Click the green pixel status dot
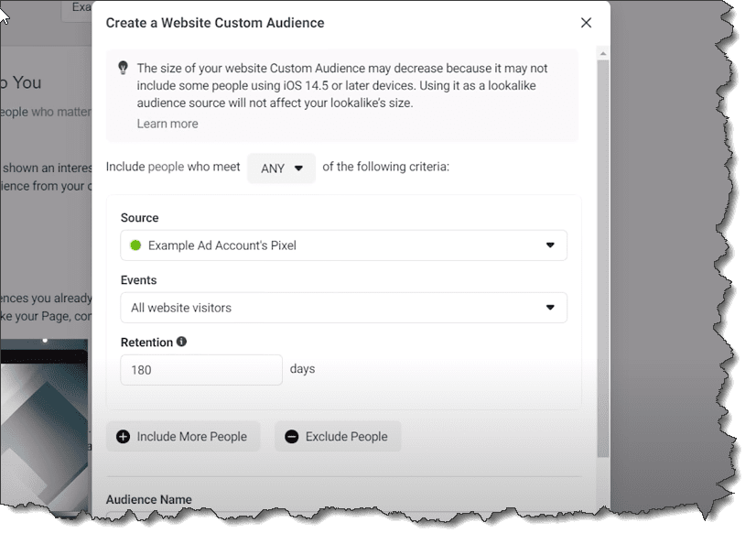The width and height of the screenshot is (756, 544). click(x=135, y=245)
